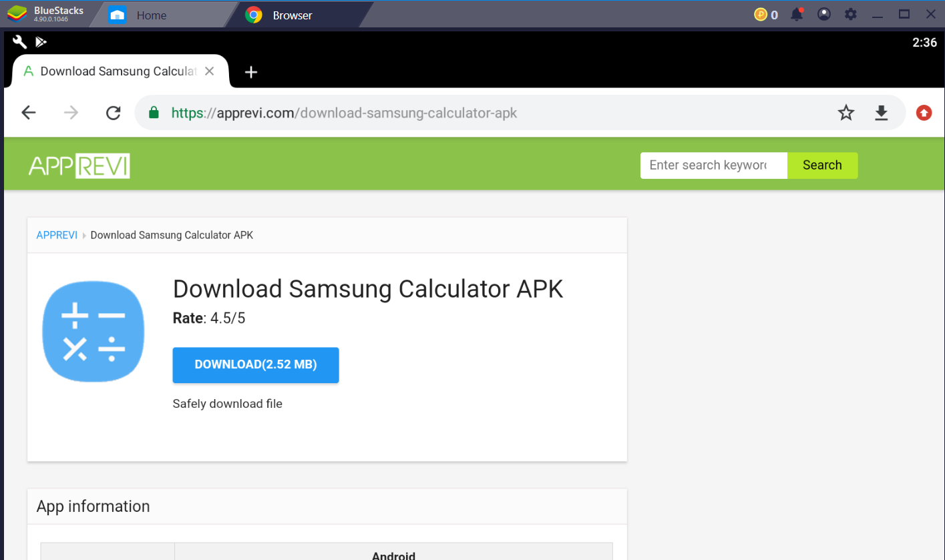The height and width of the screenshot is (560, 945).
Task: Focus the Enter search keyword field
Action: point(714,166)
